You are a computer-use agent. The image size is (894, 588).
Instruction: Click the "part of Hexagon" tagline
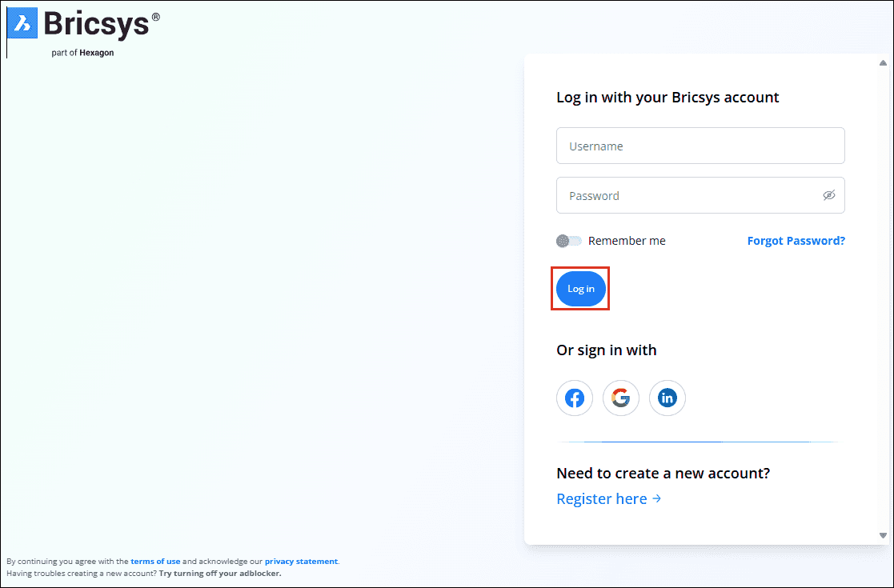point(82,53)
